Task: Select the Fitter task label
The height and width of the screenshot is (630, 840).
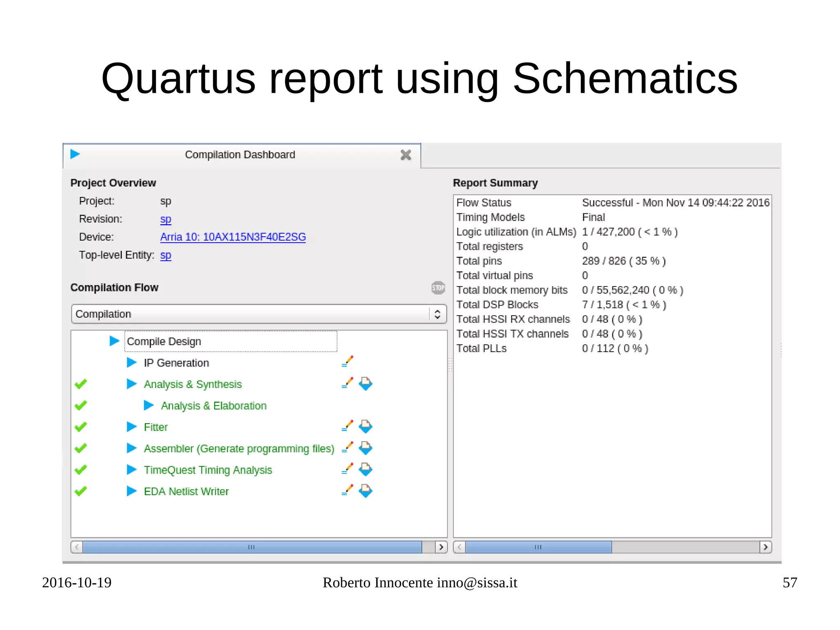Action: tap(156, 427)
